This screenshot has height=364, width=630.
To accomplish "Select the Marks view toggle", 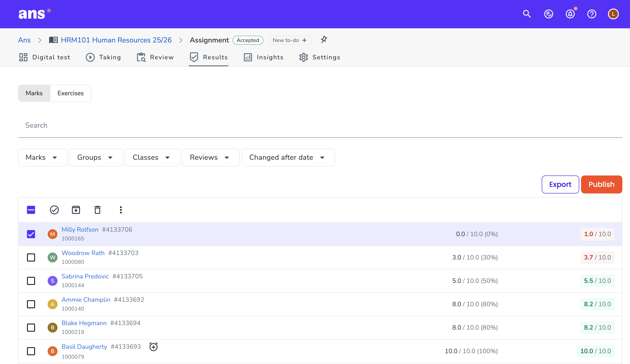I will [34, 93].
